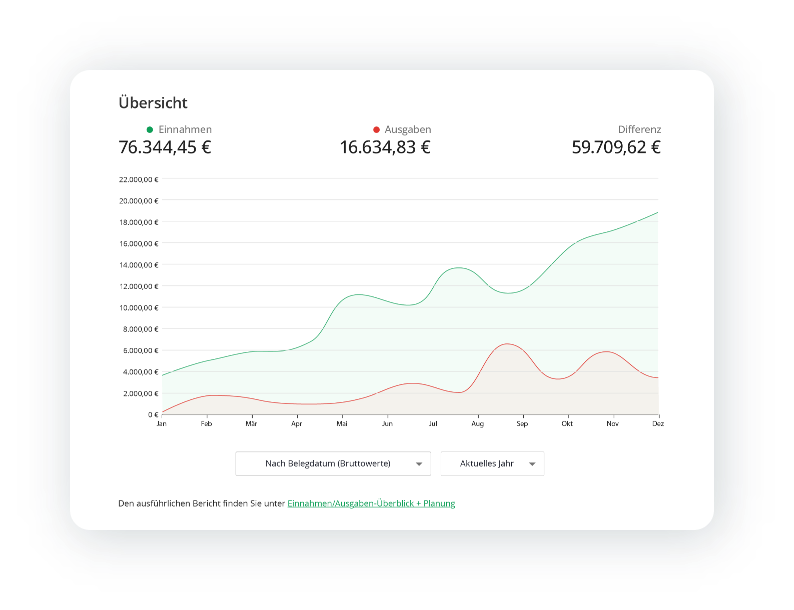Click the Differenz label
Screen dimensions: 794x610
(639, 130)
